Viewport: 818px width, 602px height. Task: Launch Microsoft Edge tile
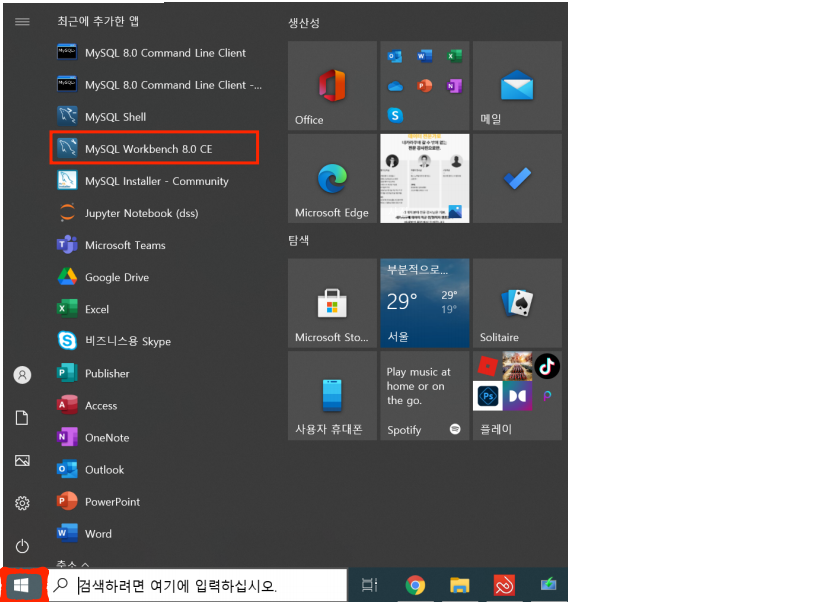coord(332,178)
